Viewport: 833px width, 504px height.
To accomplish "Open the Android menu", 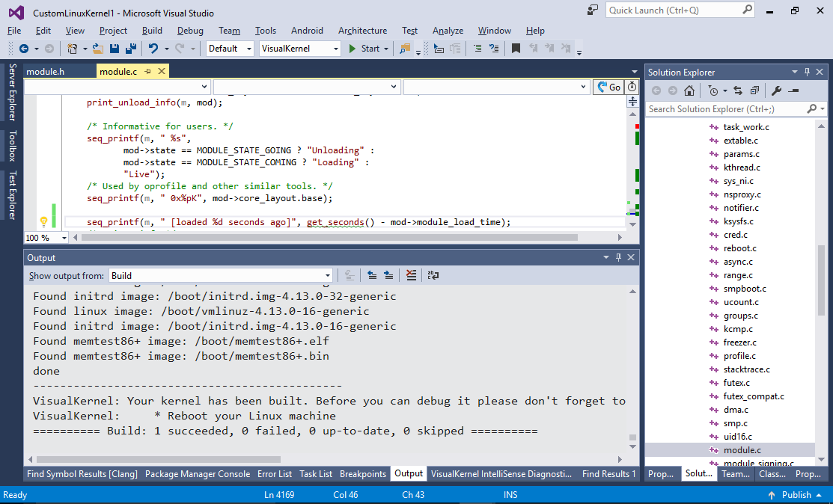I will (307, 31).
